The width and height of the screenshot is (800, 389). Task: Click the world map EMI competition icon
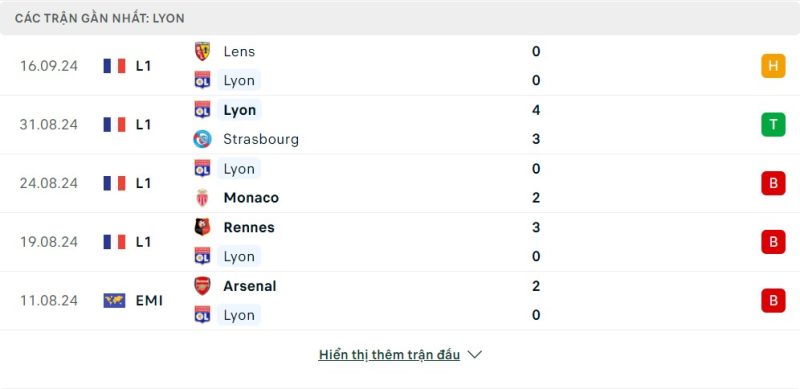click(x=114, y=301)
